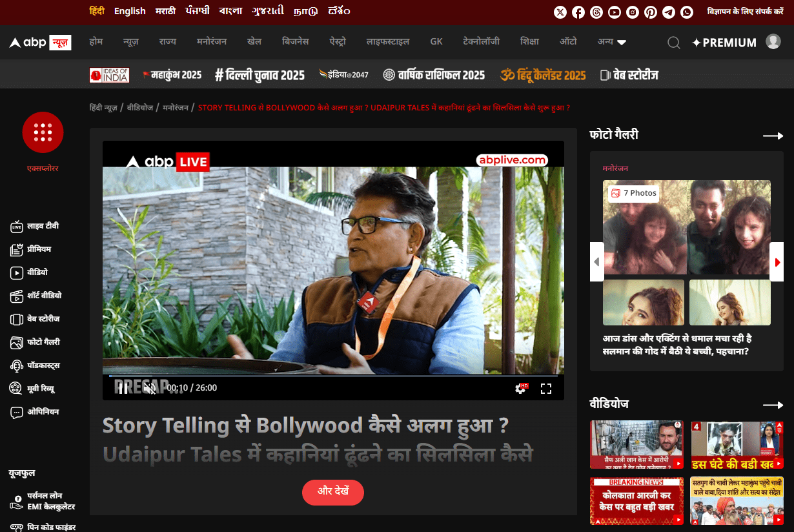Open the शिक्षा menu item
Viewport: 794px width, 532px height.
pos(529,42)
